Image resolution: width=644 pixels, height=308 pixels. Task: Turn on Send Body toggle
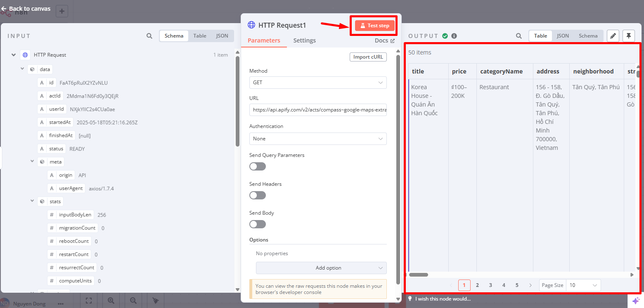coord(258,224)
